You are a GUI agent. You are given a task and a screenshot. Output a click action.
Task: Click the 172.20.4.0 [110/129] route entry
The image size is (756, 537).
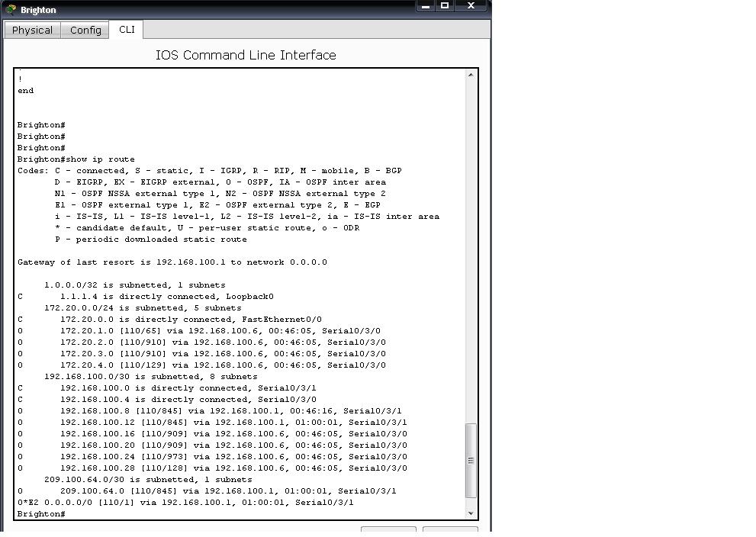coord(201,365)
